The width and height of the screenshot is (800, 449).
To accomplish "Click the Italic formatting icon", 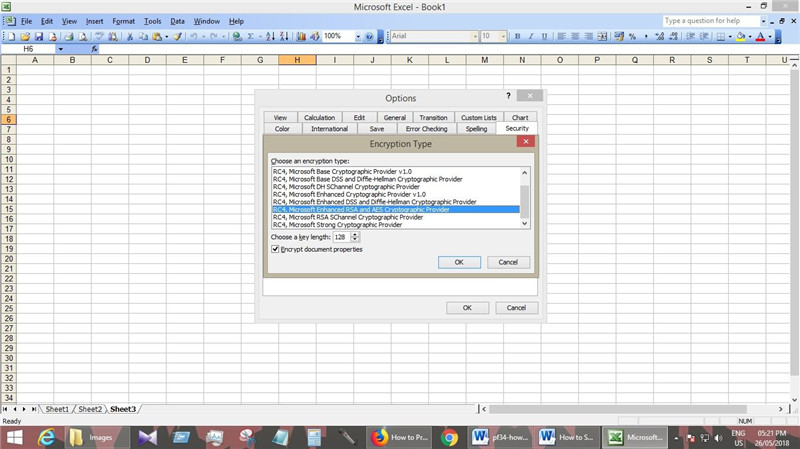I will pos(531,36).
